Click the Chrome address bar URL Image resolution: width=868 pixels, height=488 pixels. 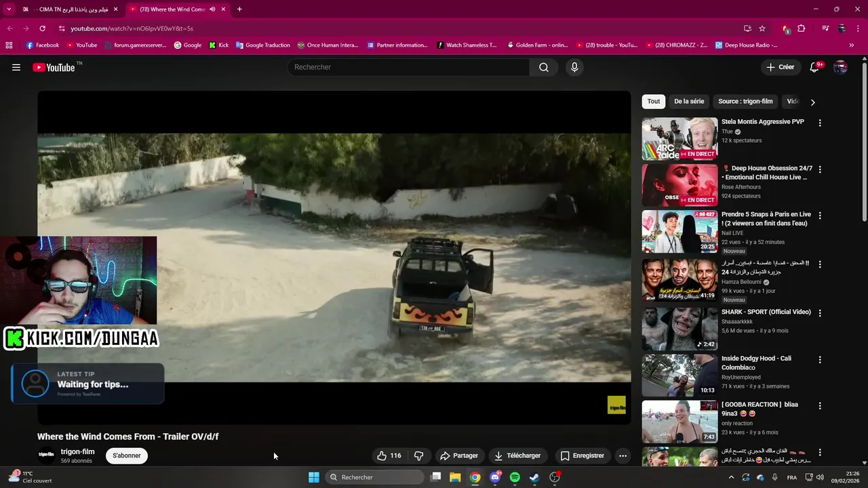point(132,28)
